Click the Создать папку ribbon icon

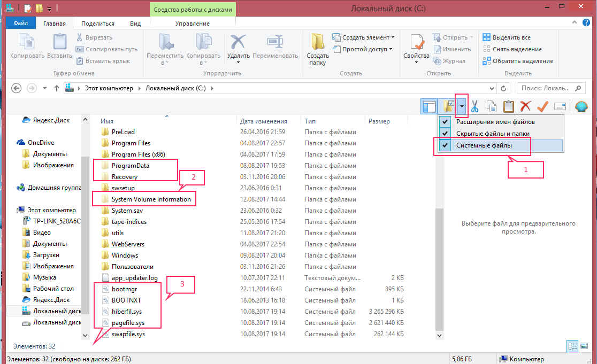click(x=318, y=48)
